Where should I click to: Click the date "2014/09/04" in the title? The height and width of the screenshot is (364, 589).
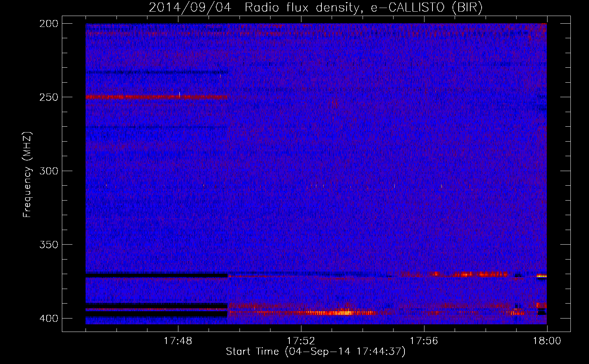coord(190,7)
